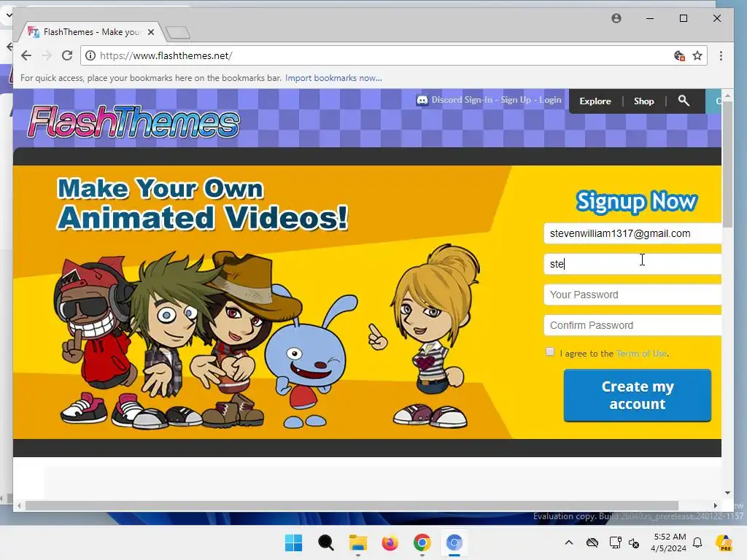Click the site search magnifier icon
747x560 pixels.
click(x=684, y=101)
